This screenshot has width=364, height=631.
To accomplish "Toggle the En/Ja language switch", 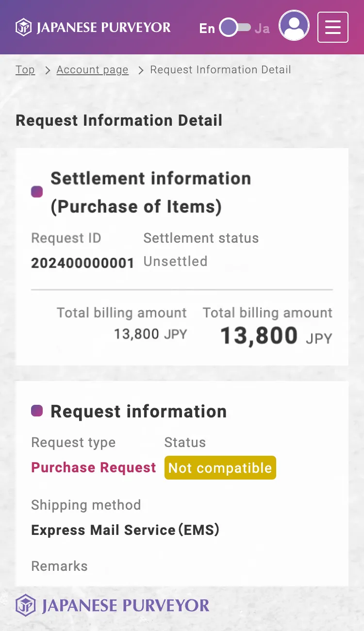I will (x=235, y=28).
